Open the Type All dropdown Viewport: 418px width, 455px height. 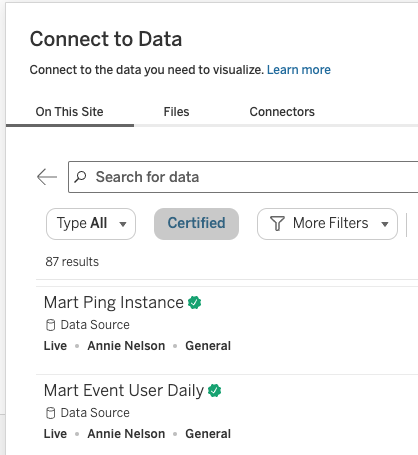point(91,224)
